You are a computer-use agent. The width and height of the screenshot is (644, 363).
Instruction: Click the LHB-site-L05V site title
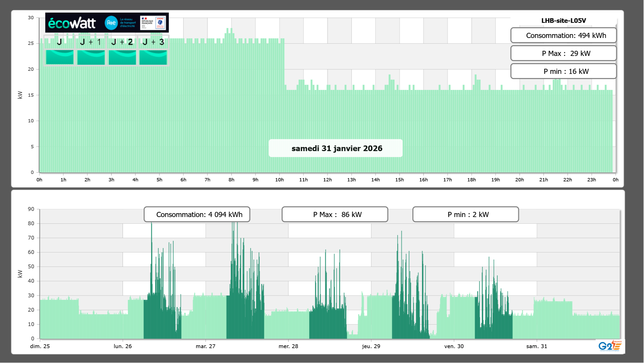click(563, 21)
